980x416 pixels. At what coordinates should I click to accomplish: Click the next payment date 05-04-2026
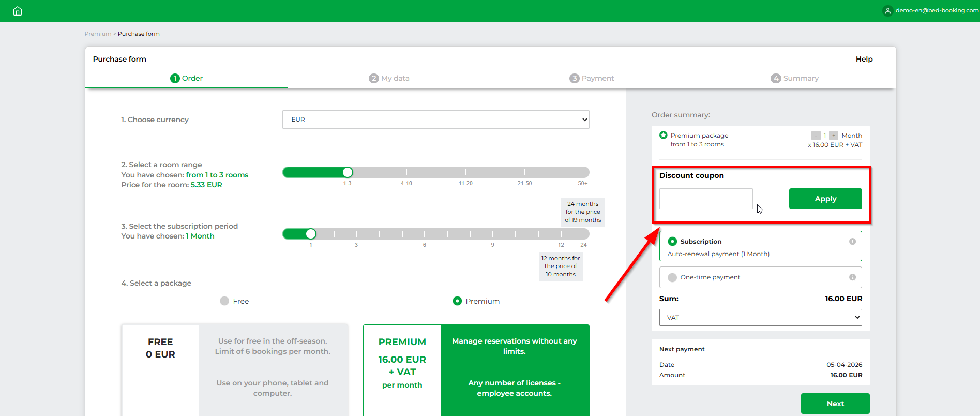point(844,365)
